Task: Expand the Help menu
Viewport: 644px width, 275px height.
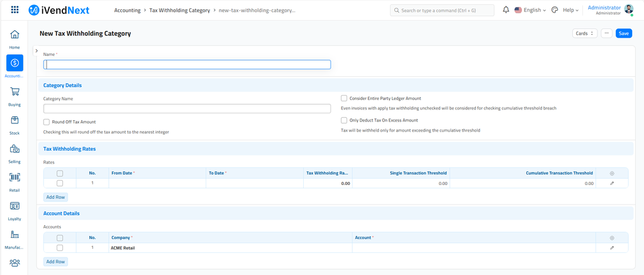Action: [570, 10]
